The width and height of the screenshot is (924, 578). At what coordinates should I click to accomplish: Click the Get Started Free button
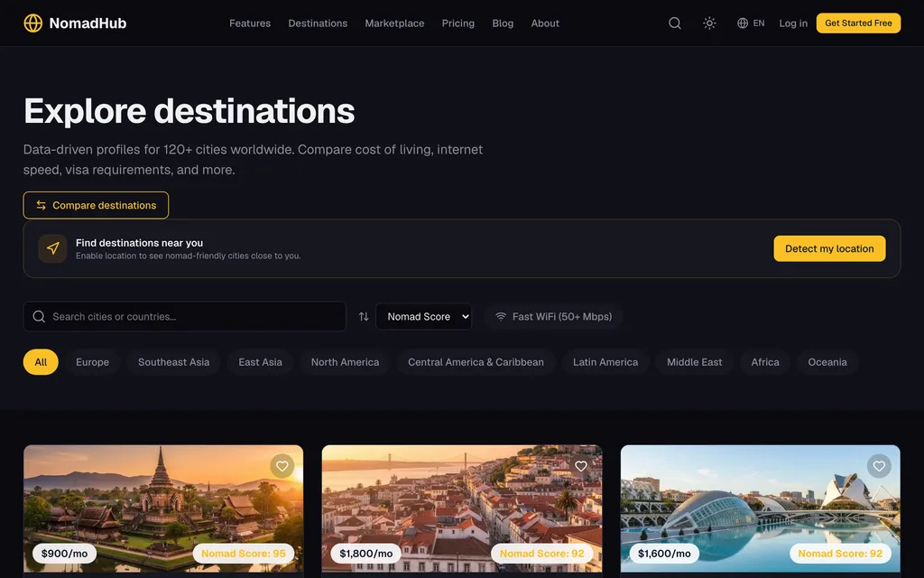coord(858,23)
